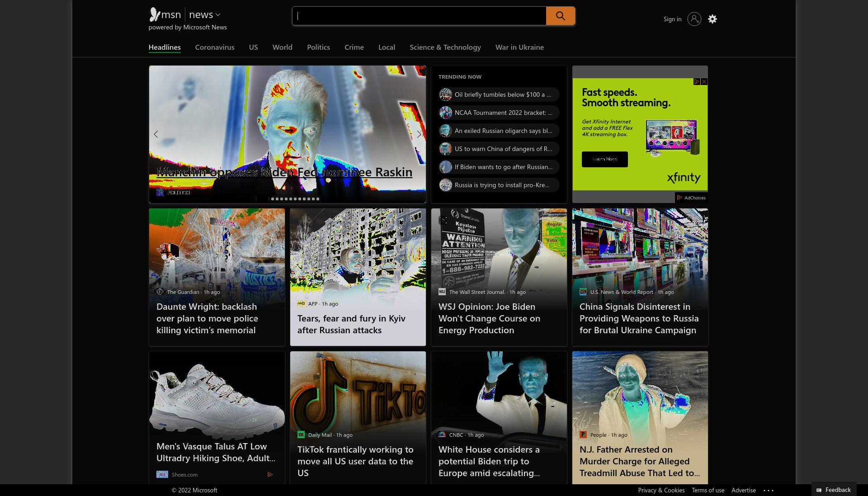Click the exiled Russian oligarch trending thumbnail
The height and width of the screenshot is (496, 868).
(x=446, y=131)
